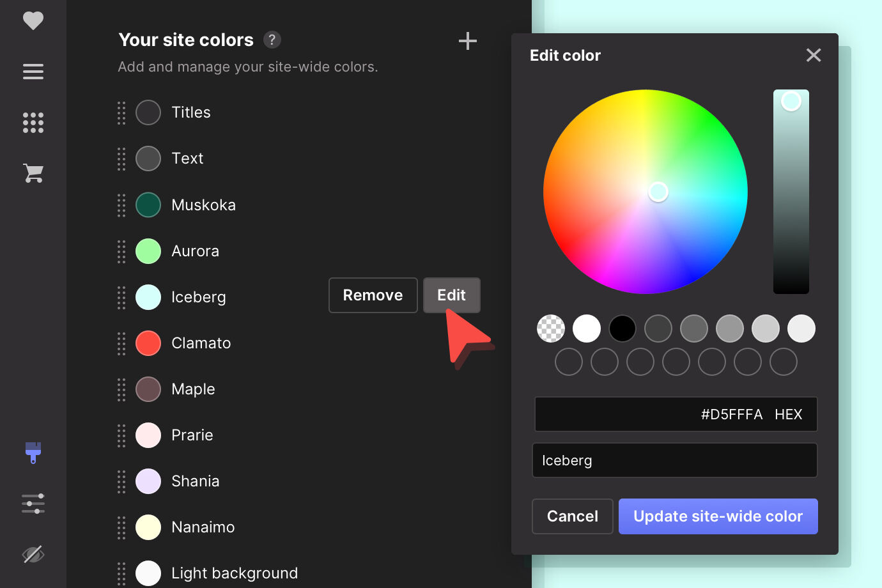The width and height of the screenshot is (882, 588).
Task: Click the Iceberg name input field
Action: point(675,460)
